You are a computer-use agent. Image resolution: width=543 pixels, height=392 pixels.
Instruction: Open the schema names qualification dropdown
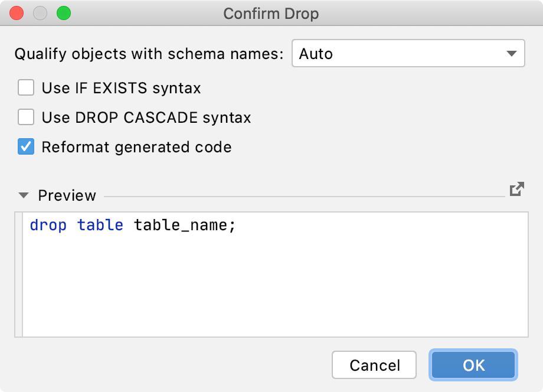pos(408,53)
